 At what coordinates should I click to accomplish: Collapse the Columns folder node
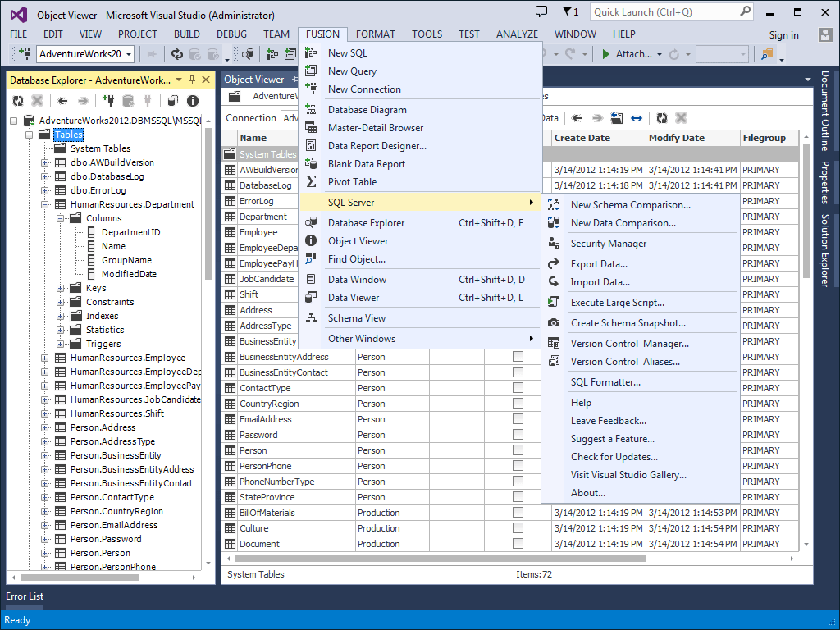click(x=61, y=218)
